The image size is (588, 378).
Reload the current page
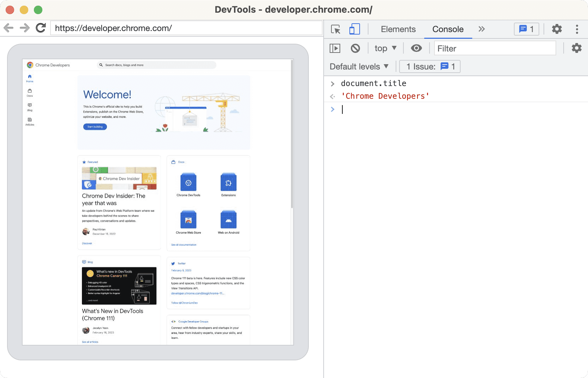[x=40, y=28]
